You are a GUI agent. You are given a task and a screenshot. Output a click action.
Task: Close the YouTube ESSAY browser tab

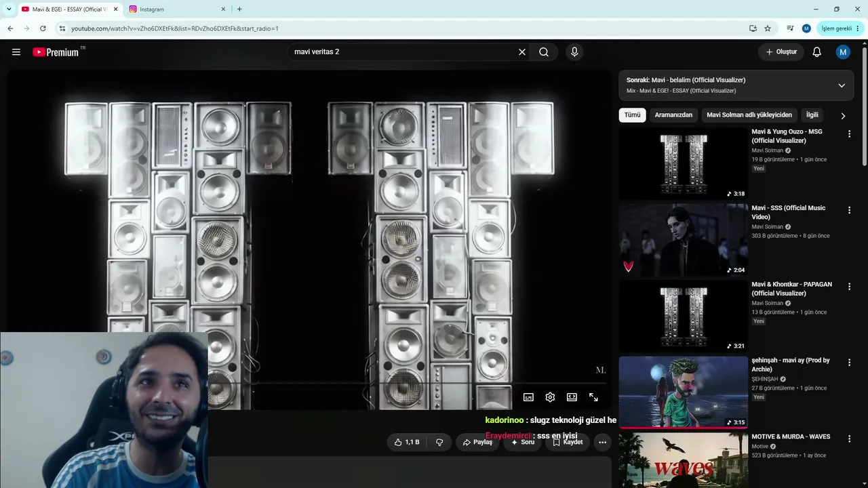point(115,9)
